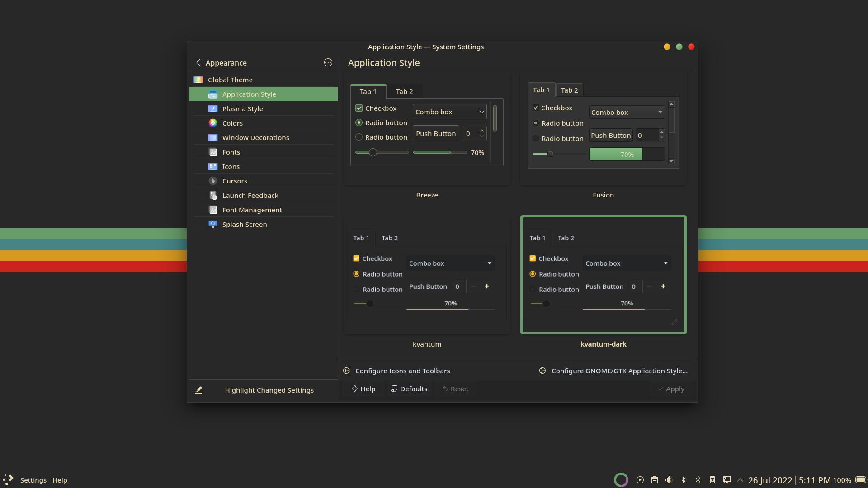Image resolution: width=868 pixels, height=488 pixels.
Task: Select the Cursors icon in sidebar
Action: tap(213, 181)
